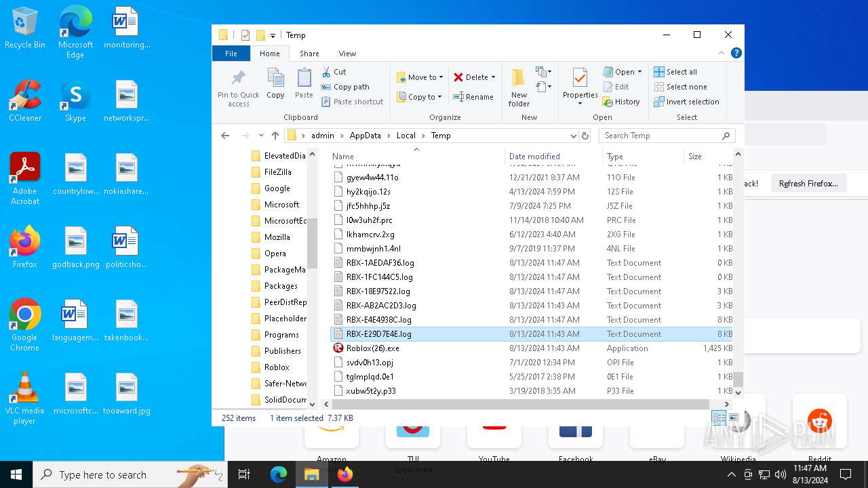Click Task View taskbar icon
Viewport: 868px width, 488px height.
point(244,474)
